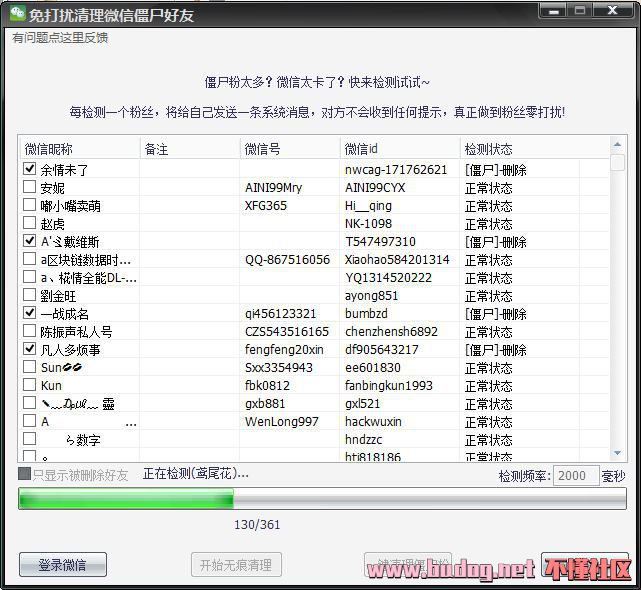Check the 陈振声私人号 checkbox
This screenshot has height=590, width=641.
coord(29,330)
